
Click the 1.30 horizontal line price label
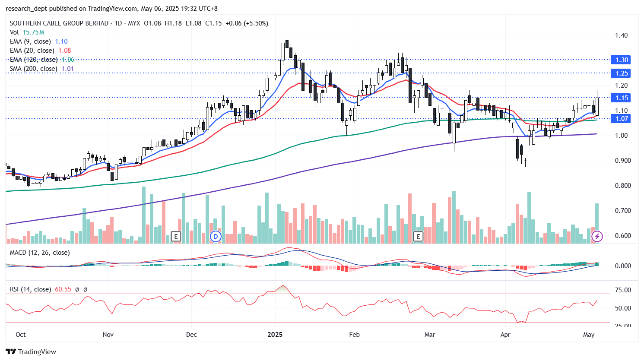620,60
